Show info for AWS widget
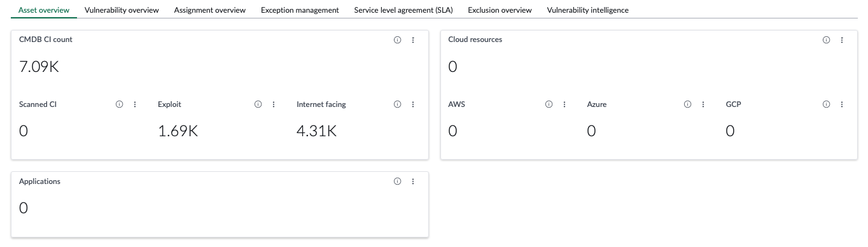The image size is (868, 247). (x=549, y=104)
